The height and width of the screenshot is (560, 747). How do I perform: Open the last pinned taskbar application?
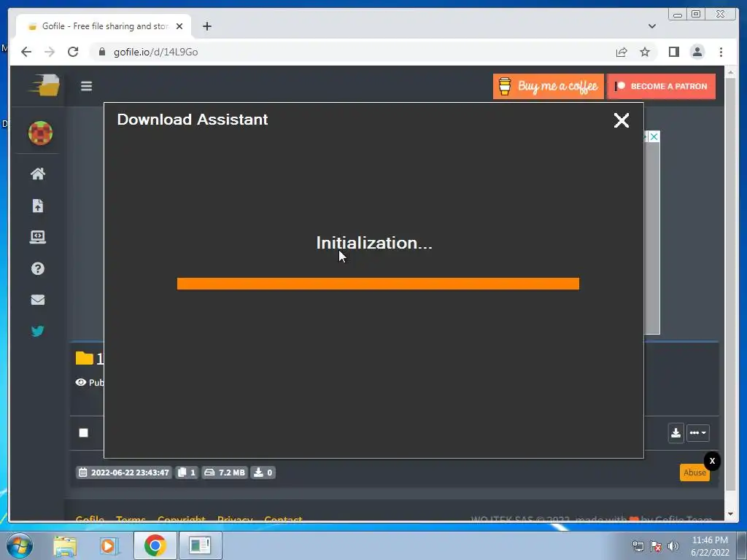coord(200,545)
